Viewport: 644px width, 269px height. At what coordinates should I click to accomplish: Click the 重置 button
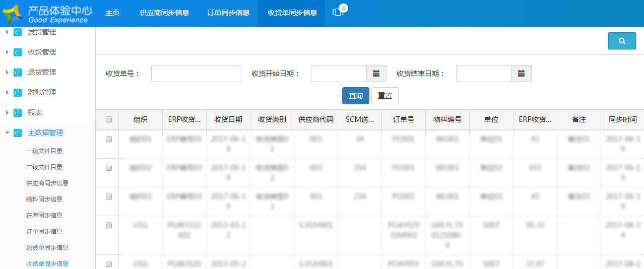pyautogui.click(x=385, y=96)
